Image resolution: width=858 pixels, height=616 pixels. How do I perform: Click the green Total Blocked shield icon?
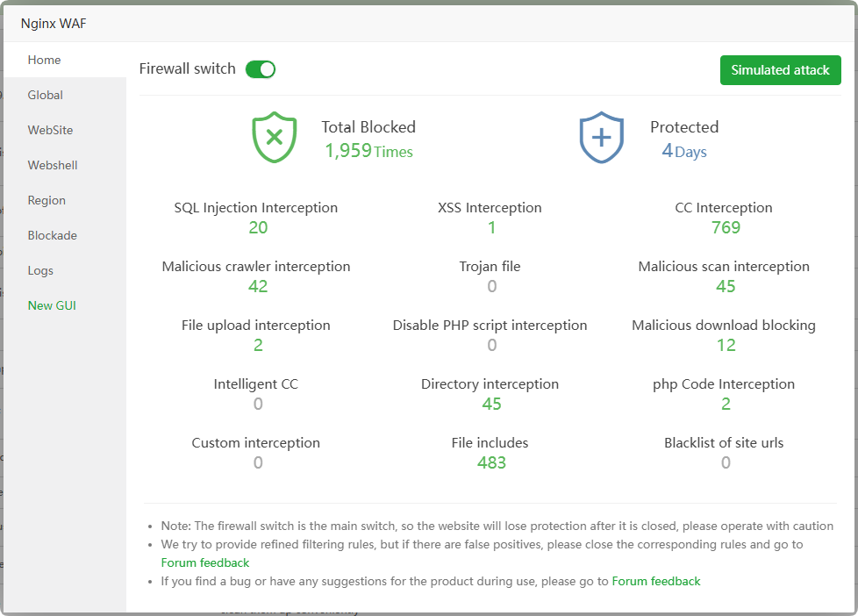coord(274,138)
